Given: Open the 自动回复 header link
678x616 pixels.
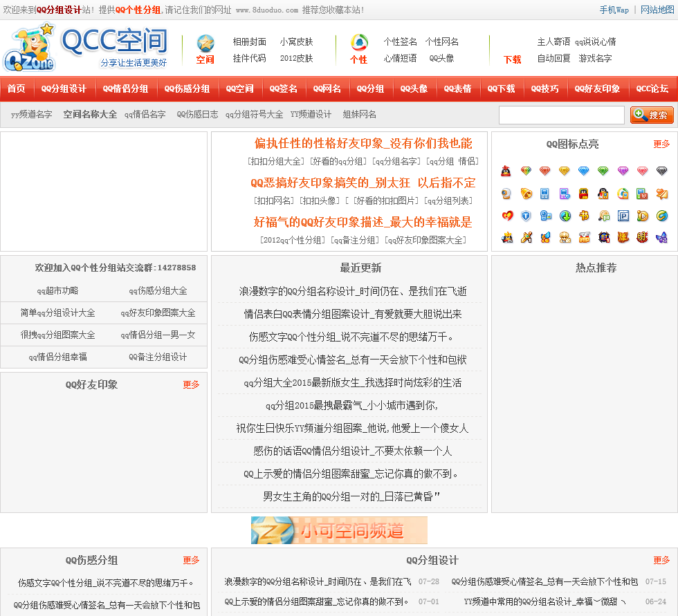Looking at the screenshot, I should [x=554, y=58].
